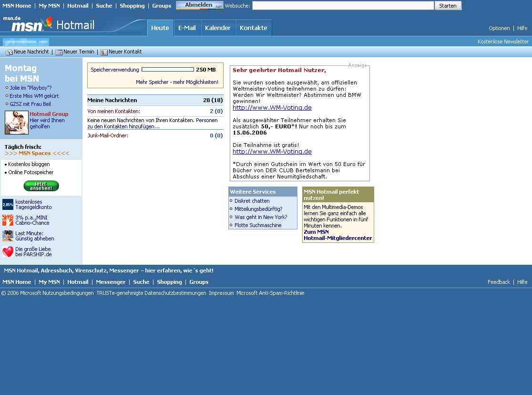The image size is (532, 395).
Task: Click Was geht in New York? link
Action: pos(261,217)
